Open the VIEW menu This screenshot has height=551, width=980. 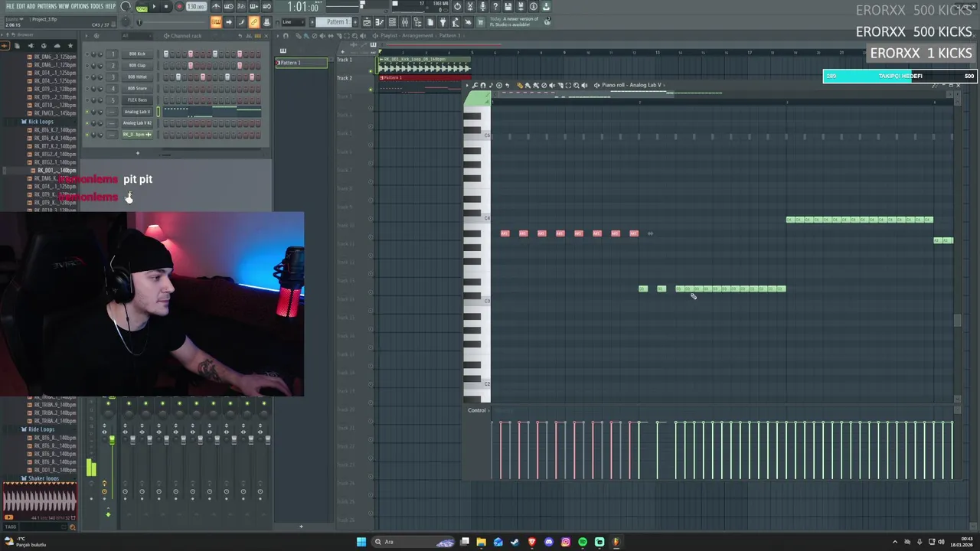tap(64, 6)
